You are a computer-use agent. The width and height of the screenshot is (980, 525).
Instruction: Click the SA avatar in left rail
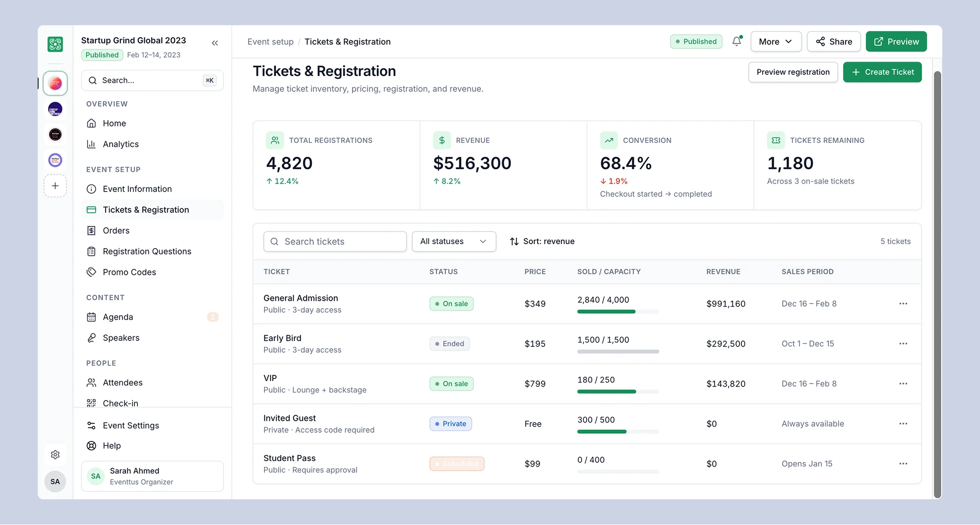[55, 481]
